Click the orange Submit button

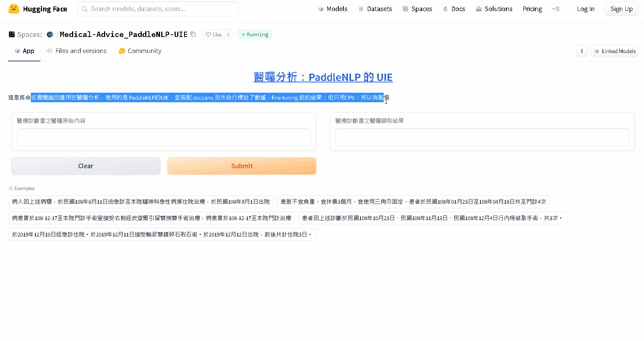(242, 166)
